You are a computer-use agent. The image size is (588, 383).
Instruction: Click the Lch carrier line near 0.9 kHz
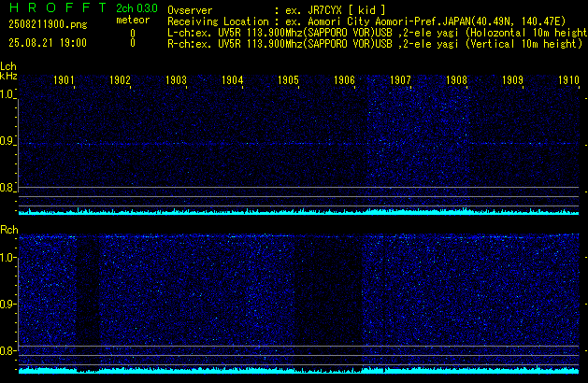[298, 144]
